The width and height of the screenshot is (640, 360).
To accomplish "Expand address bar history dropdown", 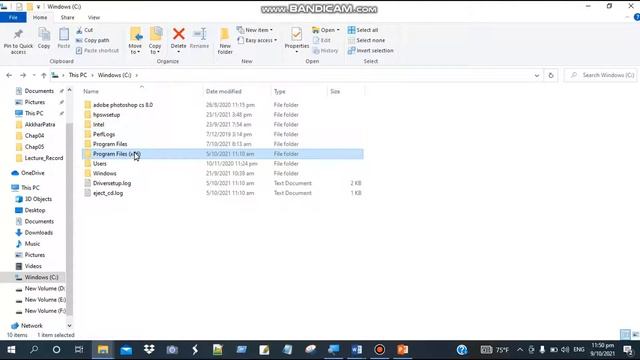I will click(537, 76).
